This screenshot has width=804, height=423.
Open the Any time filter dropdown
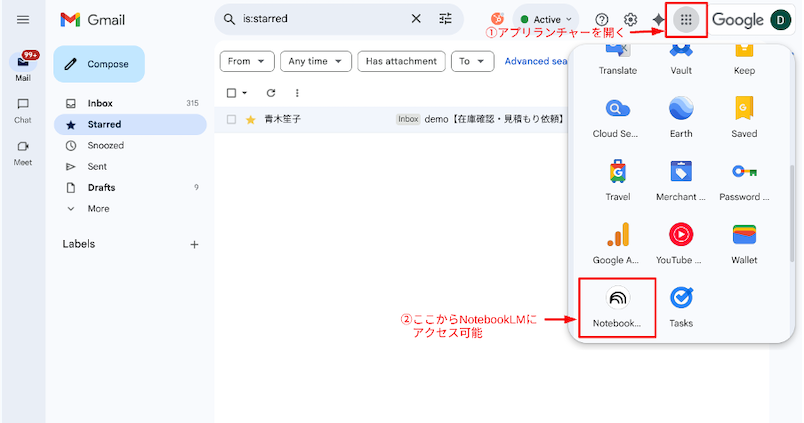pyautogui.click(x=316, y=62)
